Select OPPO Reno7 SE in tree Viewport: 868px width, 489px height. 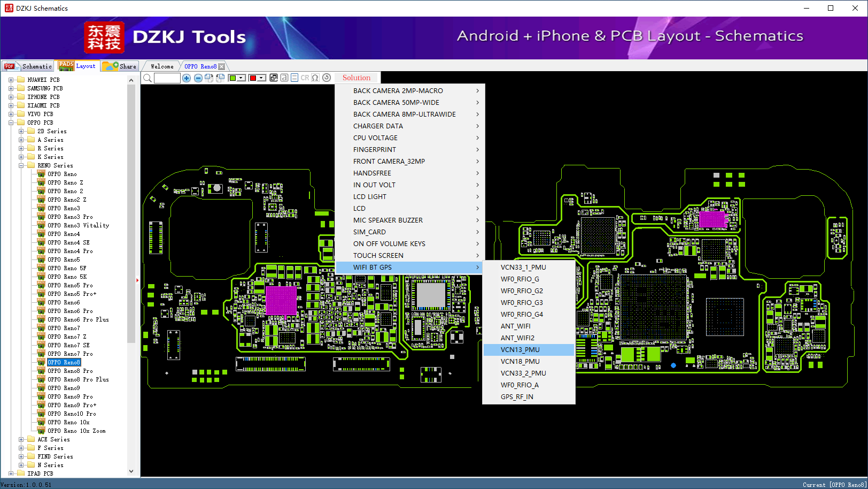68,345
